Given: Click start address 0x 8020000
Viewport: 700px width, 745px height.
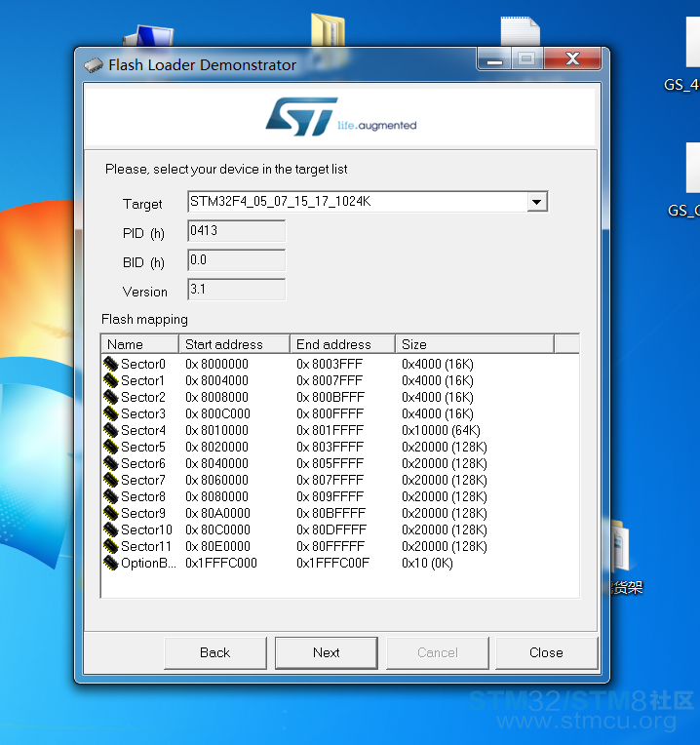Looking at the screenshot, I should [217, 447].
